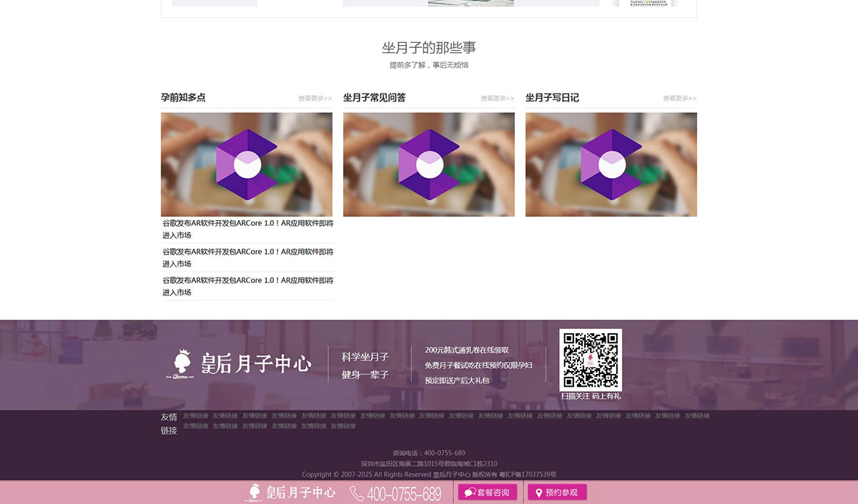Click the large 友情链接 section label

tap(169, 424)
